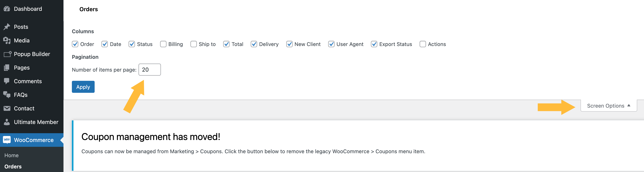
Task: Uncheck the New Client column checkbox
Action: [x=289, y=44]
